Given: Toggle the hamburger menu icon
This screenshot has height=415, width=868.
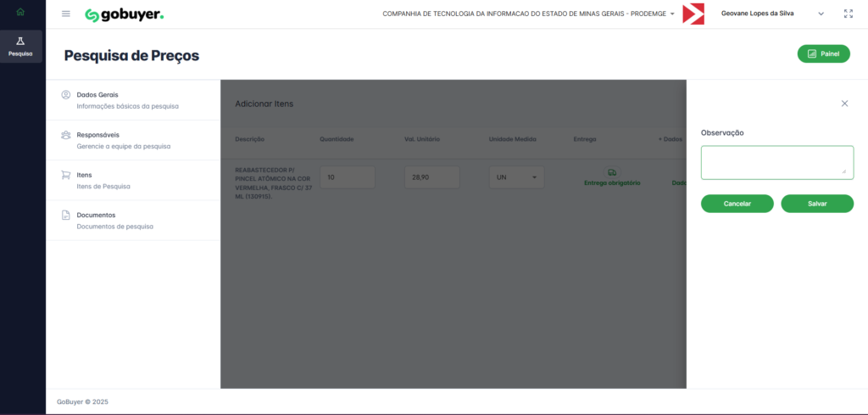Looking at the screenshot, I should (66, 14).
